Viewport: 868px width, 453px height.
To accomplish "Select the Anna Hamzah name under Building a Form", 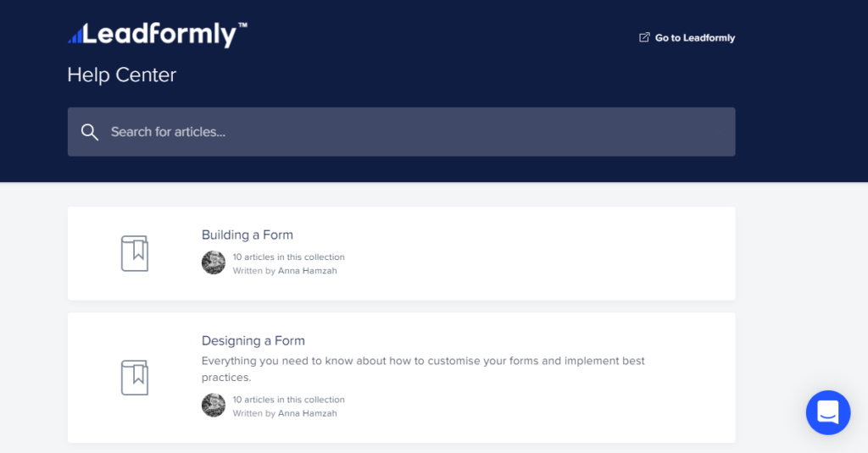I will coord(308,271).
